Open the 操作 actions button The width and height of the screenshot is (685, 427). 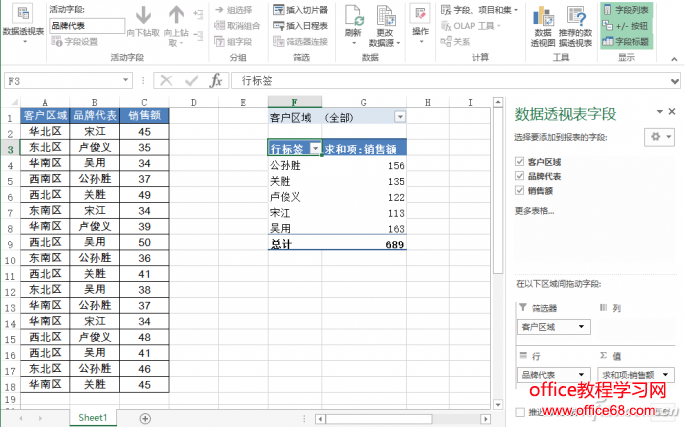420,24
